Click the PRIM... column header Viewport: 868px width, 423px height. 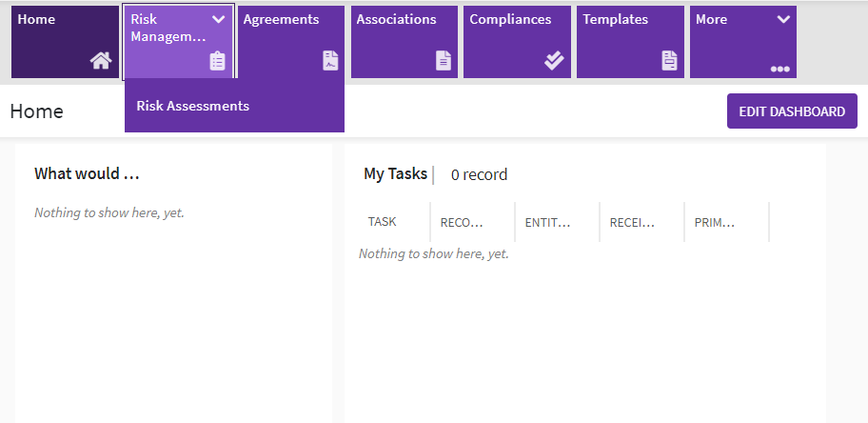(716, 223)
